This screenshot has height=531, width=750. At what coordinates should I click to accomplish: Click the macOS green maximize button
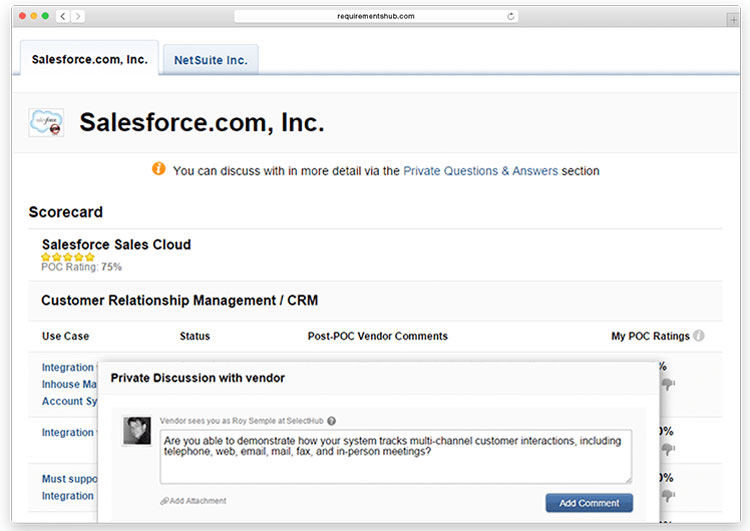pos(45,16)
